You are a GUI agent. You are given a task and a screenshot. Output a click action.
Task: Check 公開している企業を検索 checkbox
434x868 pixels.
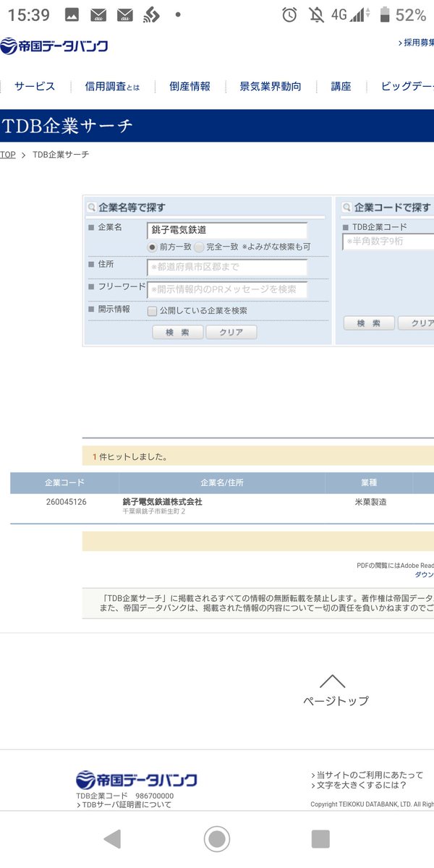coord(152,311)
